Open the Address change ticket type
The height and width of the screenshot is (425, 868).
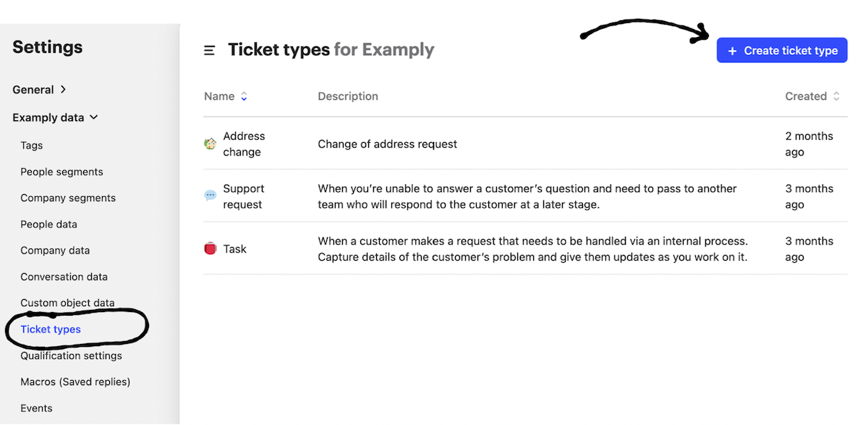pyautogui.click(x=244, y=144)
